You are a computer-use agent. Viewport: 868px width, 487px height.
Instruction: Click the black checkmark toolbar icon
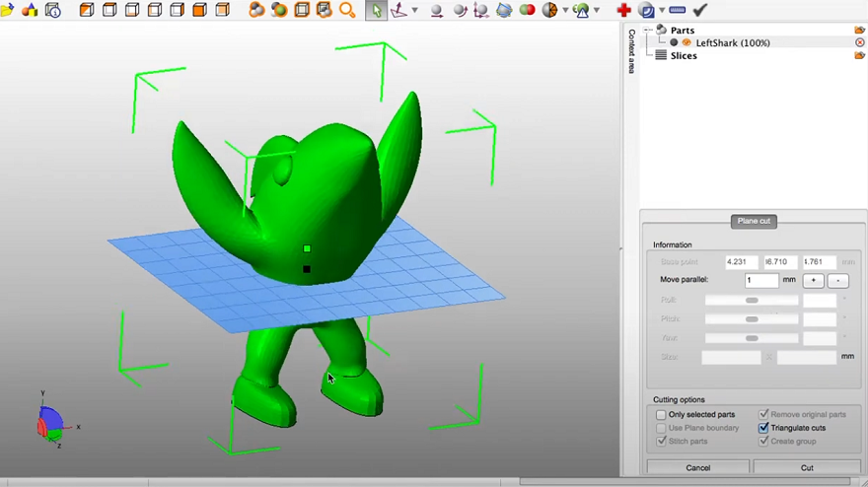pos(700,10)
